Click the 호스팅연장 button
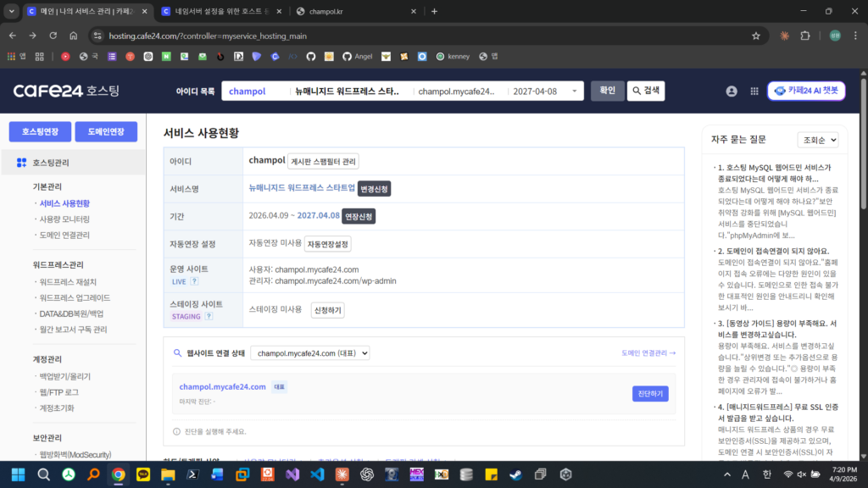This screenshot has height=488, width=868. pos(40,131)
